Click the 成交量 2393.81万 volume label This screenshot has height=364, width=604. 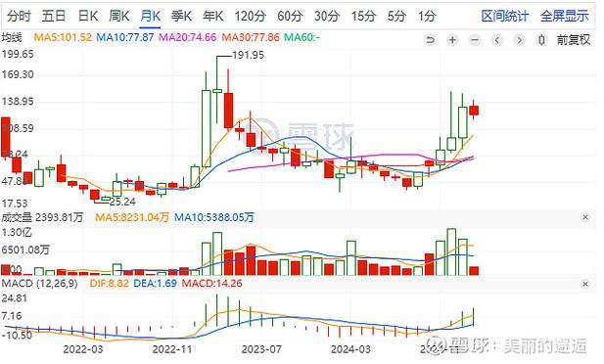point(42,217)
